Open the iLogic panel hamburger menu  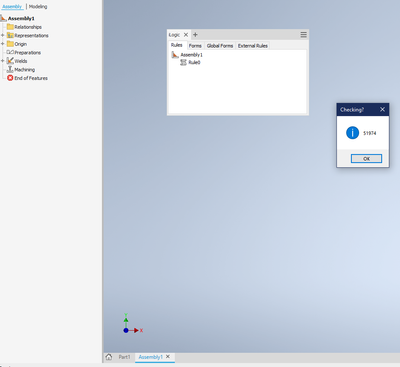(x=303, y=35)
